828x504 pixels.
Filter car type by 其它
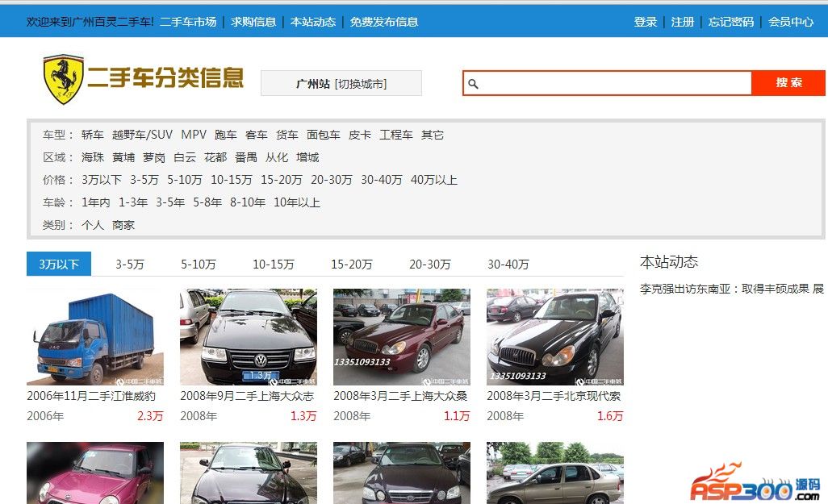(x=432, y=135)
